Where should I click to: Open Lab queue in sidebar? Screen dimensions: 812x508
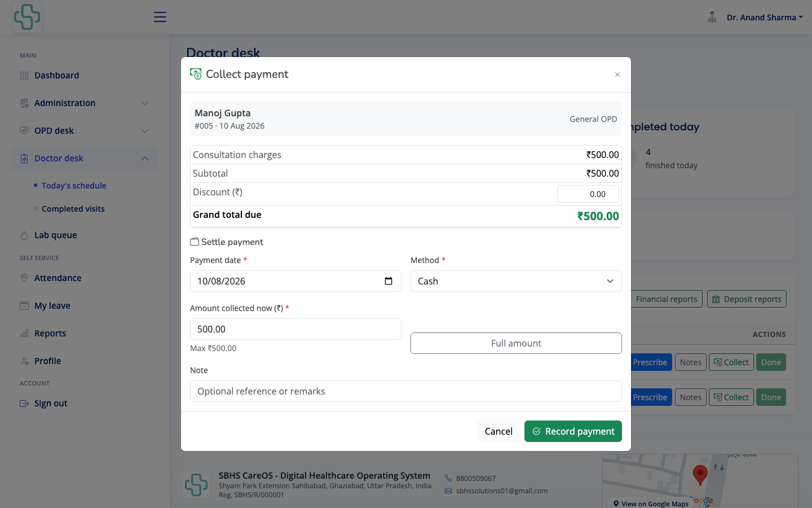[55, 235]
